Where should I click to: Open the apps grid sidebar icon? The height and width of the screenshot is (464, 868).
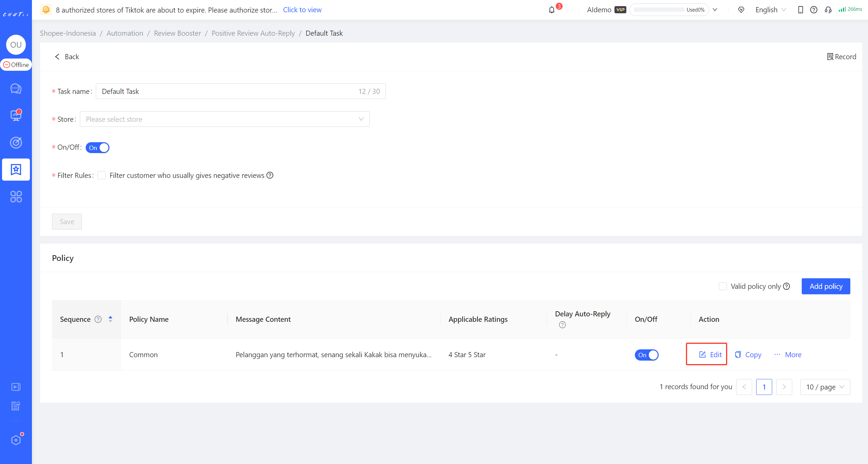(x=16, y=196)
